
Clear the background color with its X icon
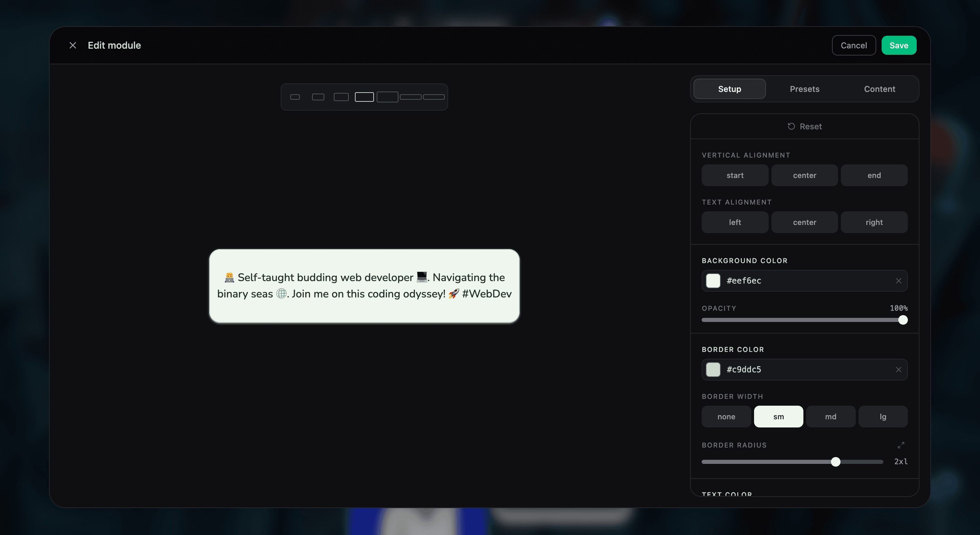pos(898,281)
